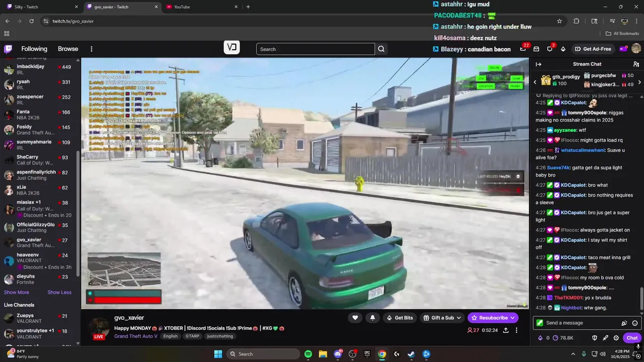The image size is (644, 362).
Task: Open the chat settings gear
Action: point(616,338)
